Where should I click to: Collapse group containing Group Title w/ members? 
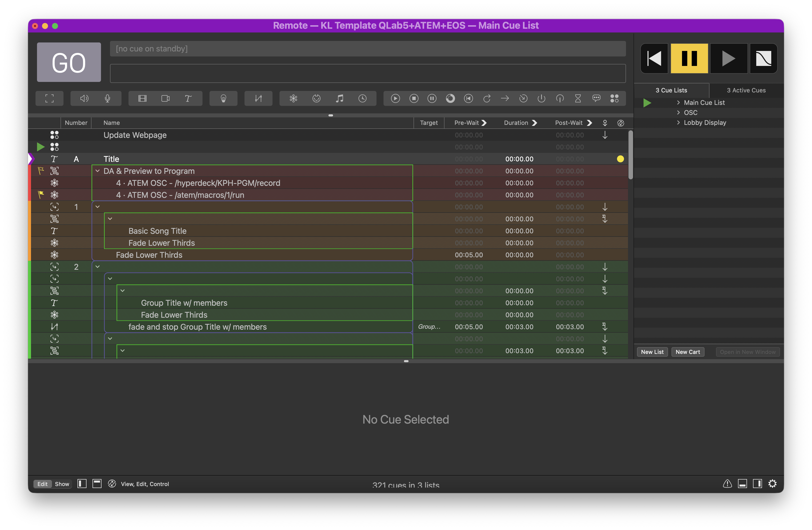click(122, 291)
